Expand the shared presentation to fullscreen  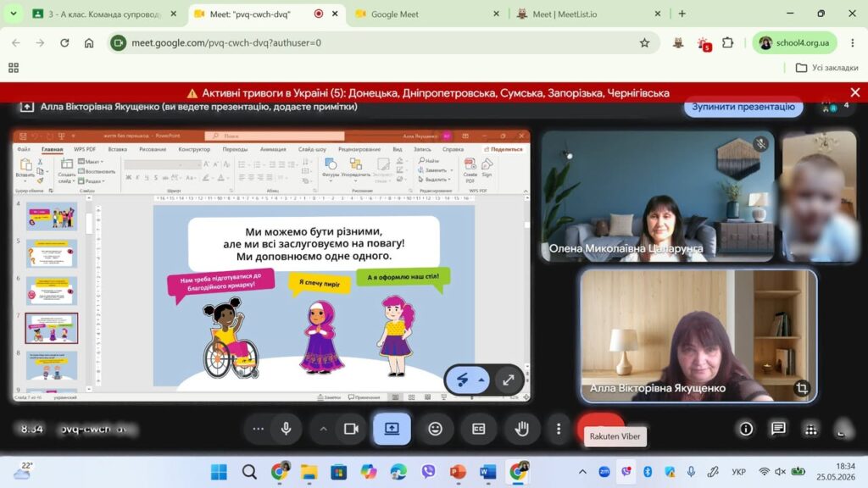point(509,380)
